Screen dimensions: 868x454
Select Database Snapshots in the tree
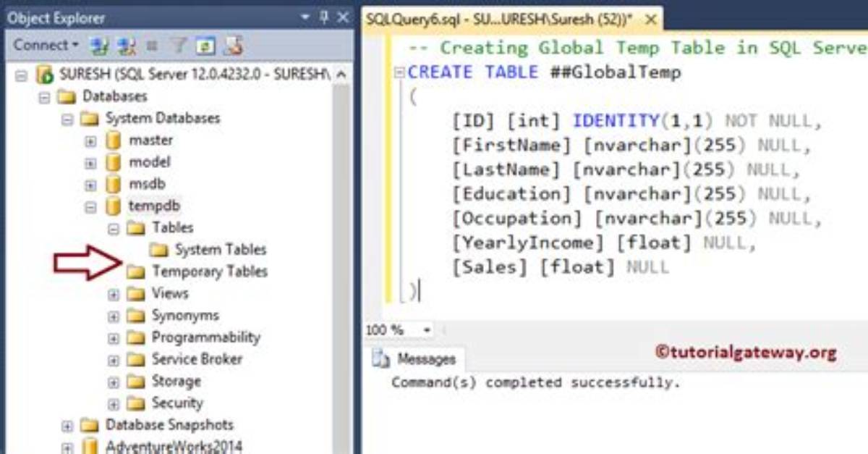170,424
